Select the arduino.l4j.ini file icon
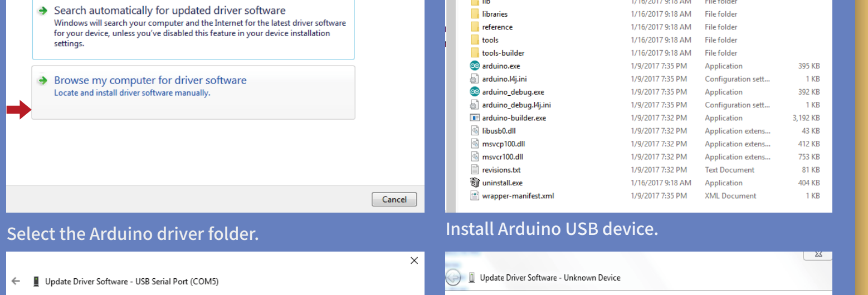 (475, 78)
